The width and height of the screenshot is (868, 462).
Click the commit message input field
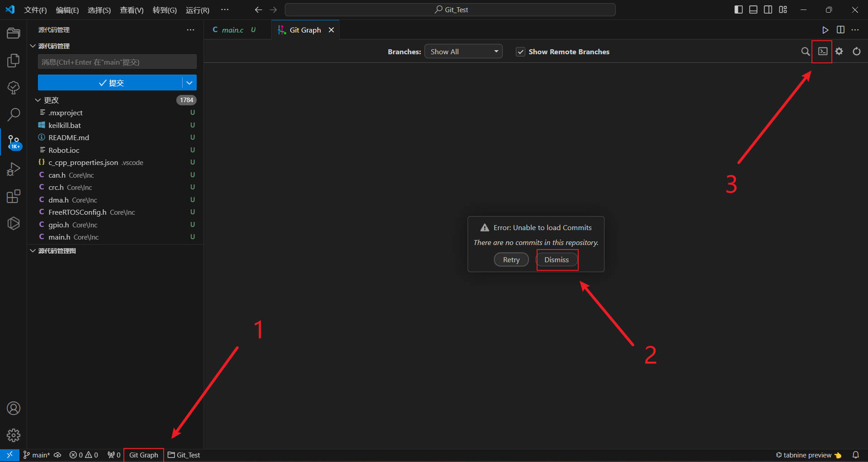click(x=117, y=62)
